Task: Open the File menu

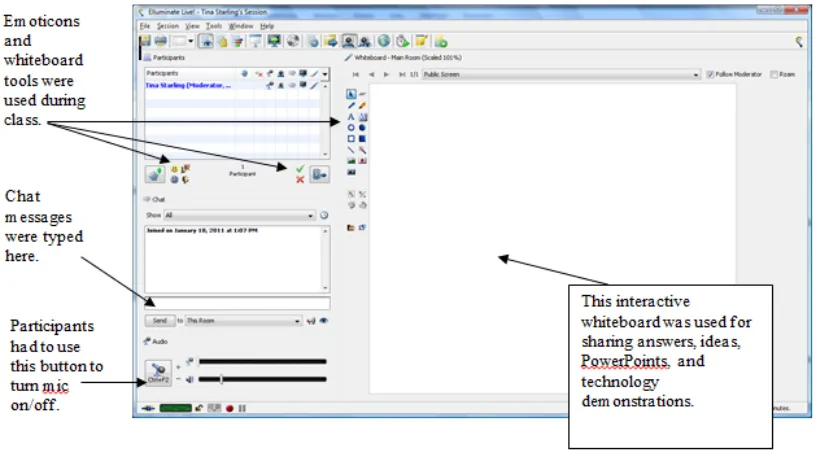Action: (145, 26)
